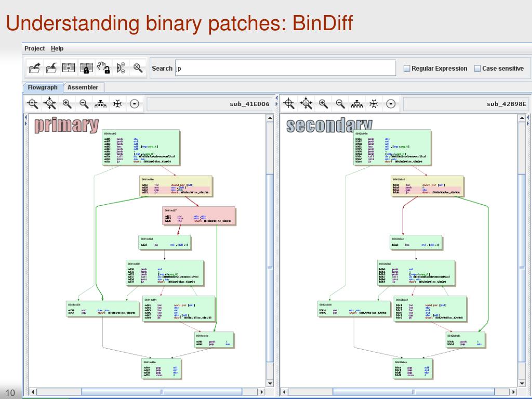Screen dimensions: 532x399
Task: Click the magnifier search icon beside Search
Action: [138, 68]
